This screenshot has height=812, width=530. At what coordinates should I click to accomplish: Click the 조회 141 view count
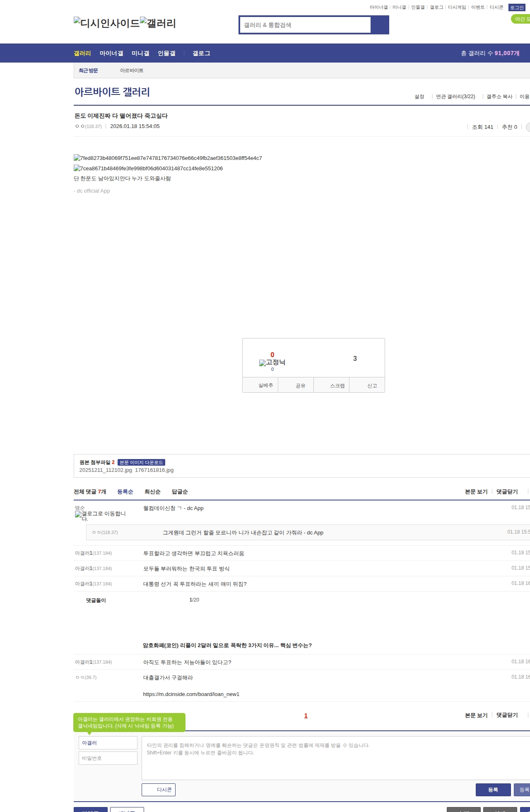tap(483, 127)
